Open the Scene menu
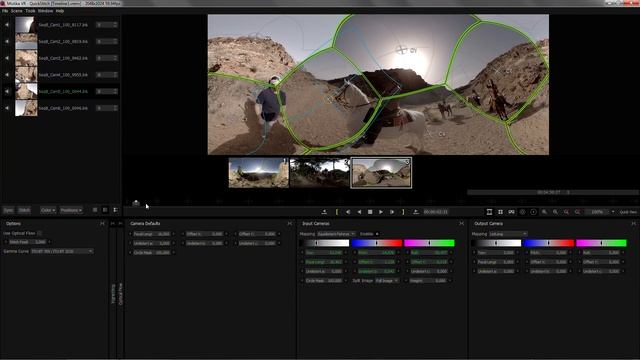The image size is (640, 360). point(17,11)
